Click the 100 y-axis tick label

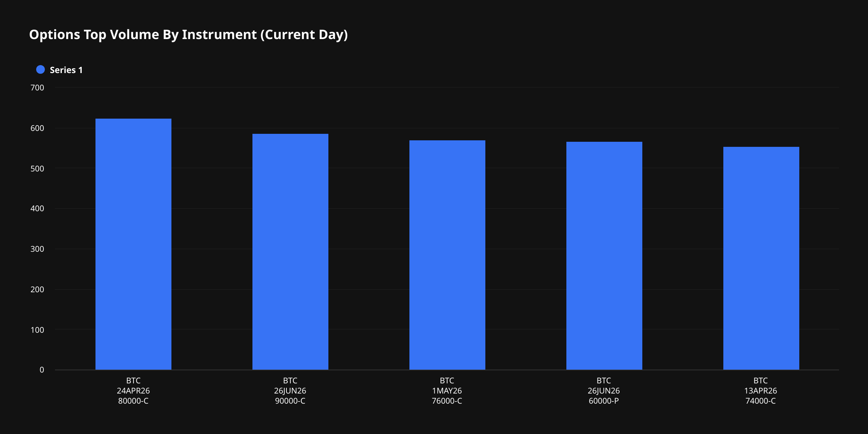point(37,330)
